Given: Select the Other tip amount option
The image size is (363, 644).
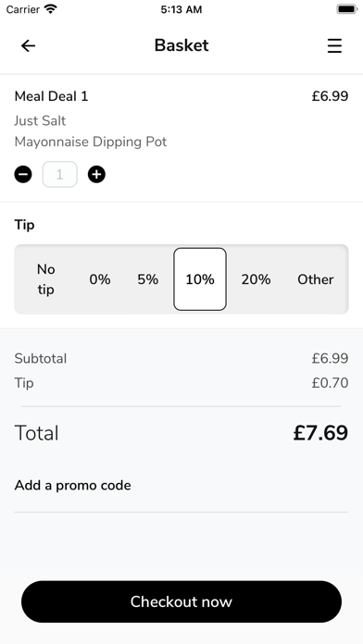Looking at the screenshot, I should (316, 279).
